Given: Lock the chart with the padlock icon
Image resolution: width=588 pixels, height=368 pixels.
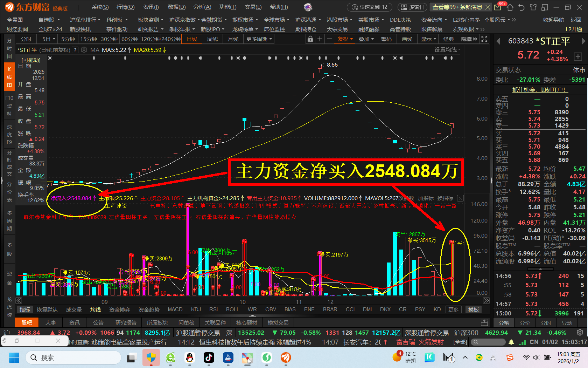Looking at the screenshot, I should point(310,39).
